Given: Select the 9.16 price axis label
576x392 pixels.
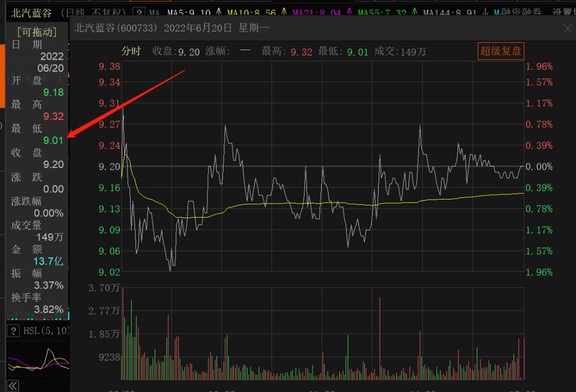Looking at the screenshot, I should coord(109,188).
